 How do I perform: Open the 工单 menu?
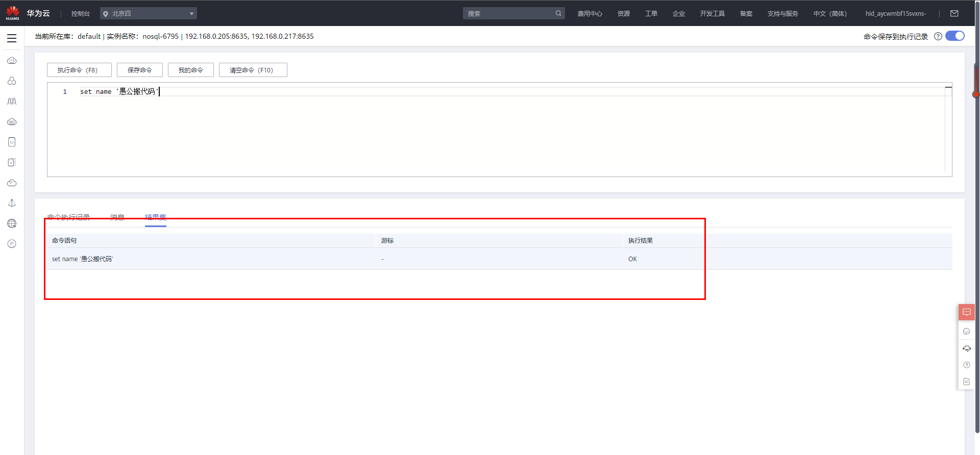[651, 14]
